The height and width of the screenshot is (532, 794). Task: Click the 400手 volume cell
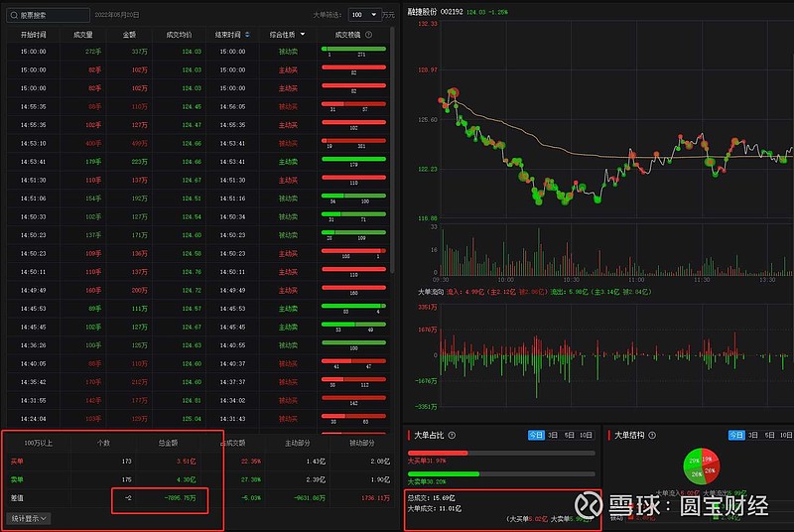coord(93,144)
